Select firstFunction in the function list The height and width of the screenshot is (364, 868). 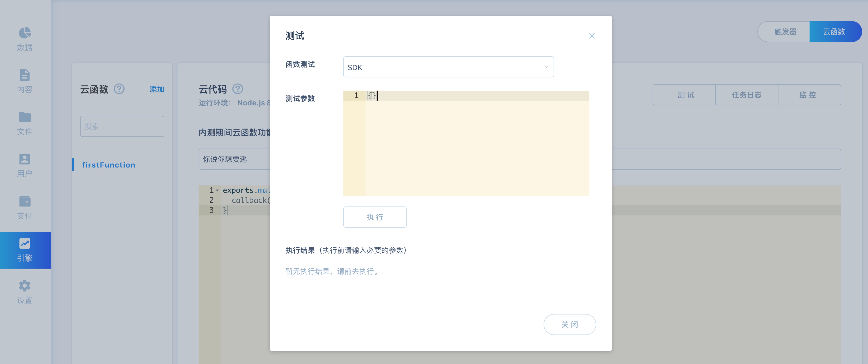[108, 165]
